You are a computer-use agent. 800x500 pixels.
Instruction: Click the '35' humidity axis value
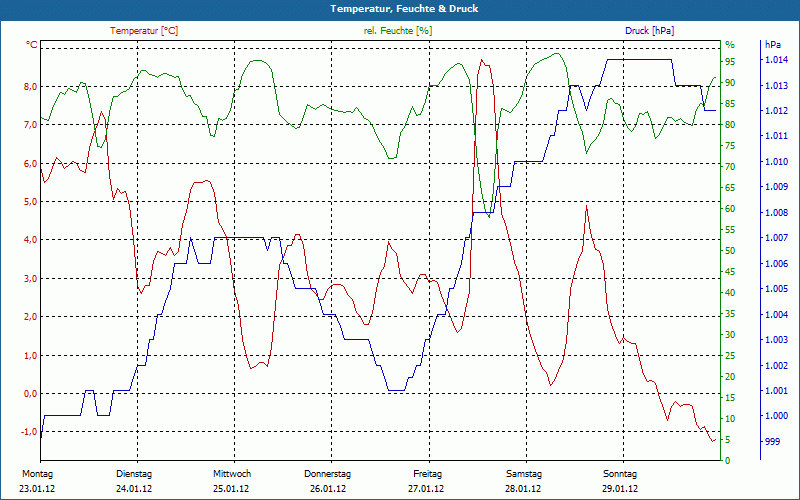point(730,314)
